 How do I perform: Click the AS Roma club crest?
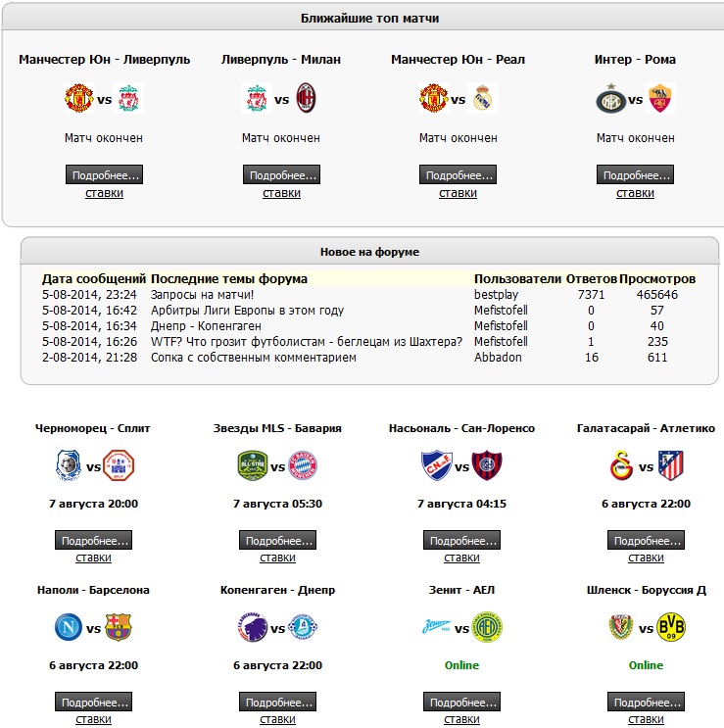click(660, 99)
